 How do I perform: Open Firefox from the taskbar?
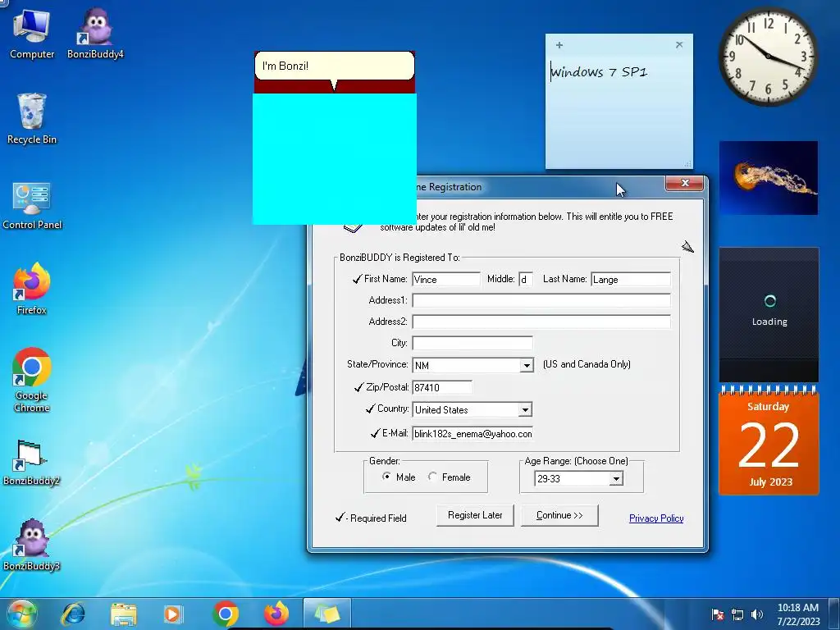click(276, 614)
